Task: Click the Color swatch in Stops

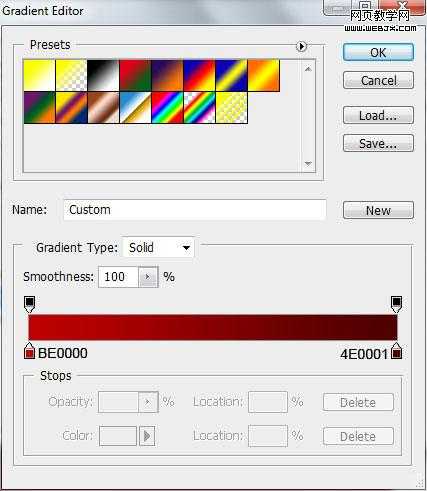Action: pyautogui.click(x=118, y=436)
